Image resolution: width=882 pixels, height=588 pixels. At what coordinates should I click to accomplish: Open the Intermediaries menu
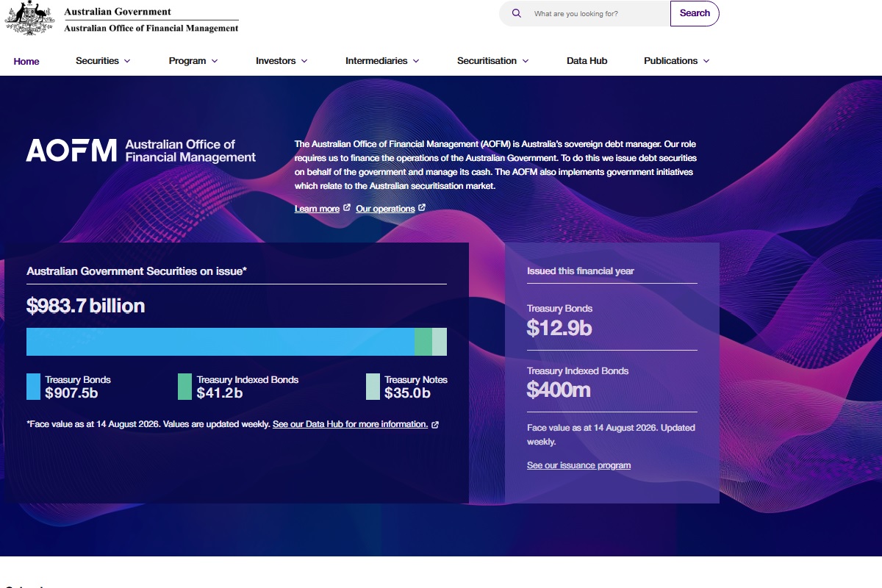point(376,61)
